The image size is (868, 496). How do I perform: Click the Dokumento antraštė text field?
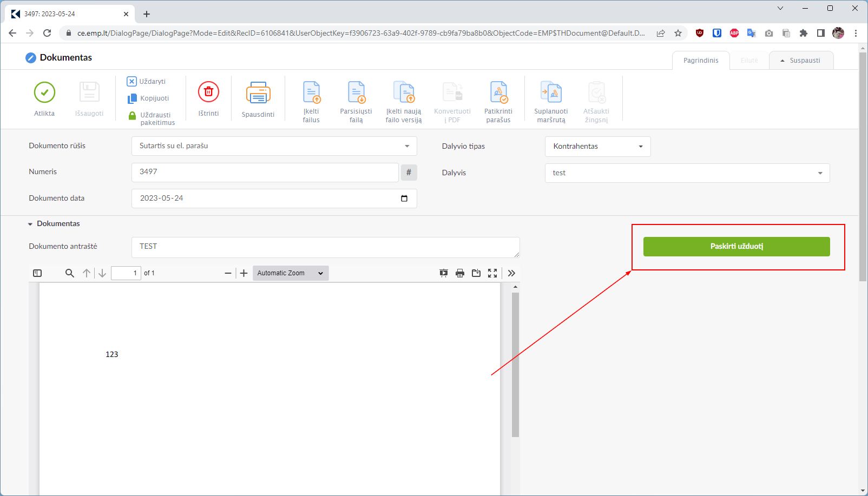(325, 247)
